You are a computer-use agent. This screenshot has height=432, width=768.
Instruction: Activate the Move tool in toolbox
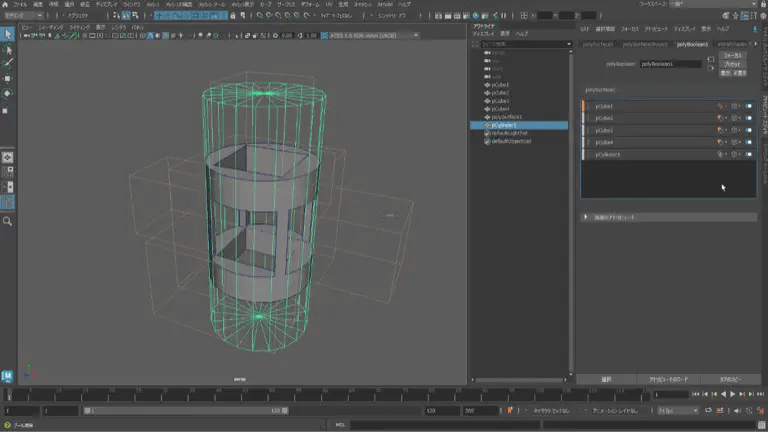[x=7, y=78]
